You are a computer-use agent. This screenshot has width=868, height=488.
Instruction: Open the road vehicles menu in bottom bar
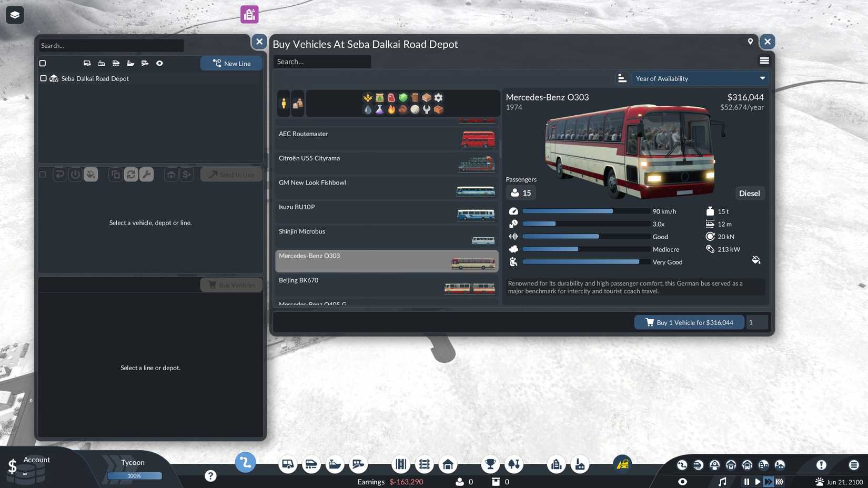click(288, 464)
